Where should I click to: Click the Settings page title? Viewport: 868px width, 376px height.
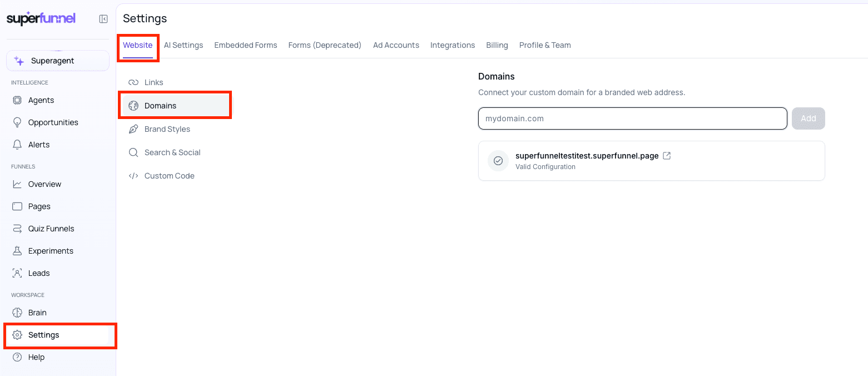coord(145,18)
